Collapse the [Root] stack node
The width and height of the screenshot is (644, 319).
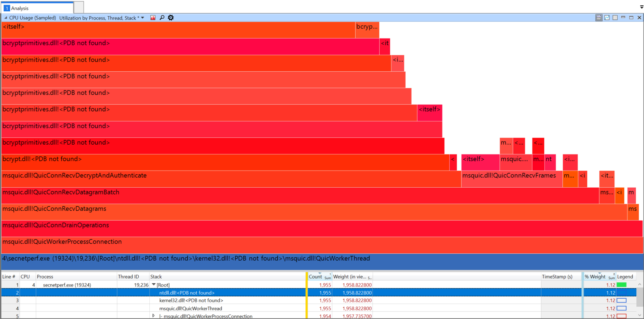pos(154,285)
